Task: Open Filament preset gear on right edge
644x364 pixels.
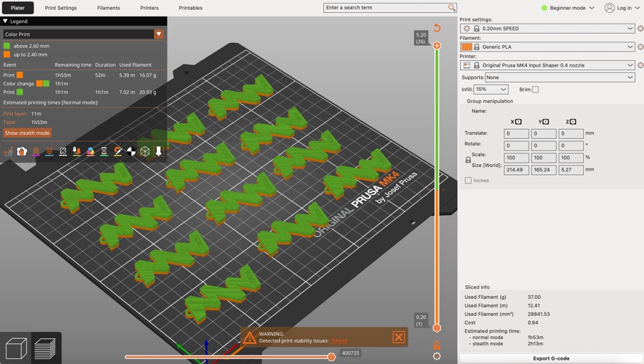Action: [x=640, y=47]
